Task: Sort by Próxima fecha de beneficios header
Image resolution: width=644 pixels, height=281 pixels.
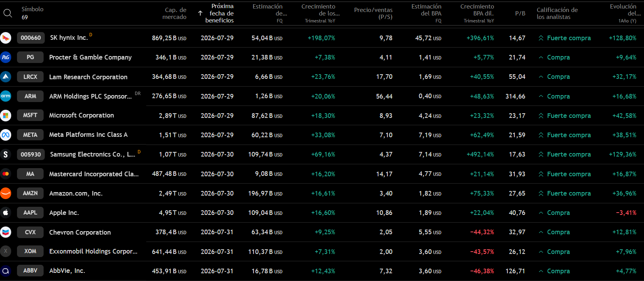Action: 220,13
